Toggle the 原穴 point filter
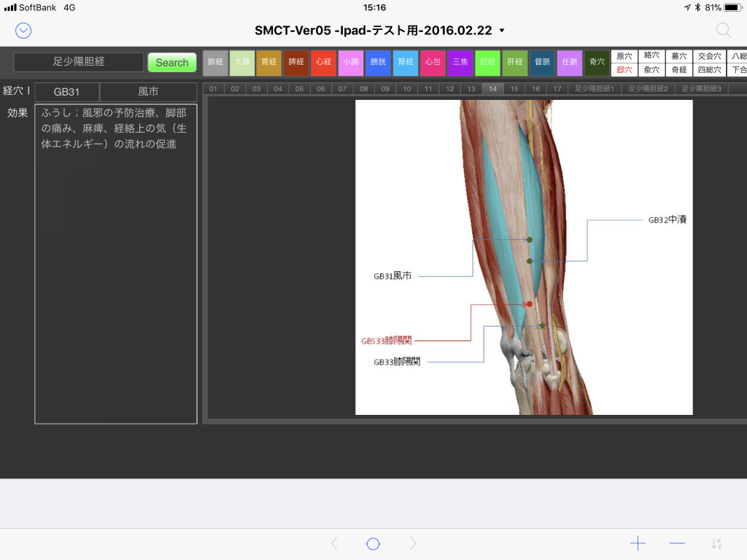The height and width of the screenshot is (560, 747). click(624, 56)
